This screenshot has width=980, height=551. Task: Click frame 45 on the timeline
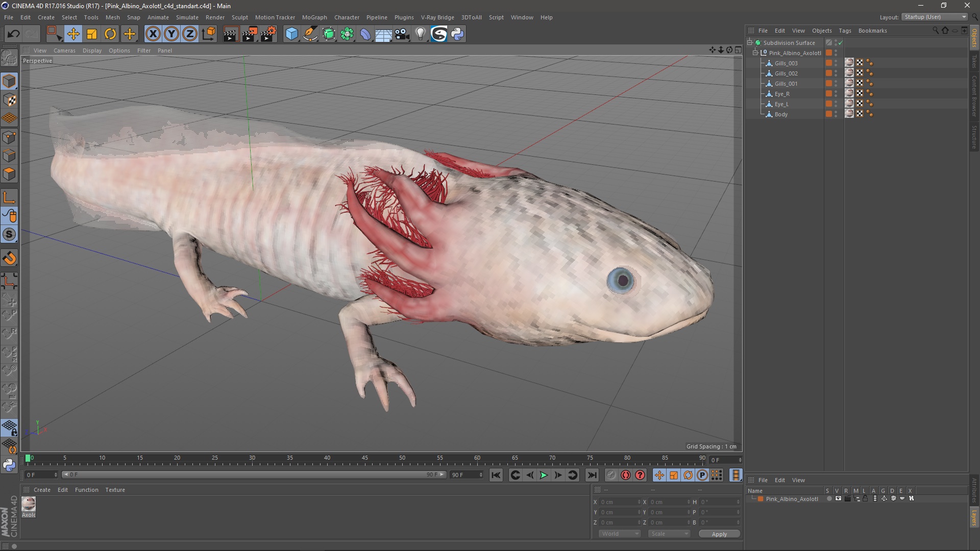click(364, 458)
